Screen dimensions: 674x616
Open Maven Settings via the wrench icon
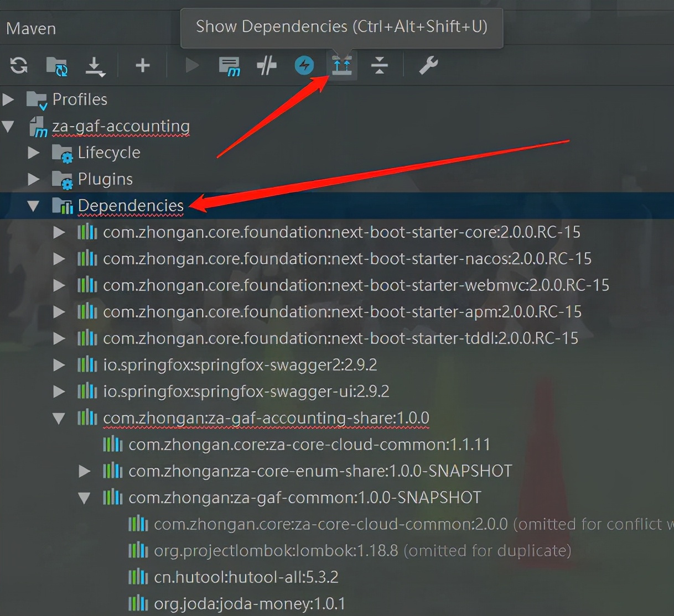tap(427, 66)
